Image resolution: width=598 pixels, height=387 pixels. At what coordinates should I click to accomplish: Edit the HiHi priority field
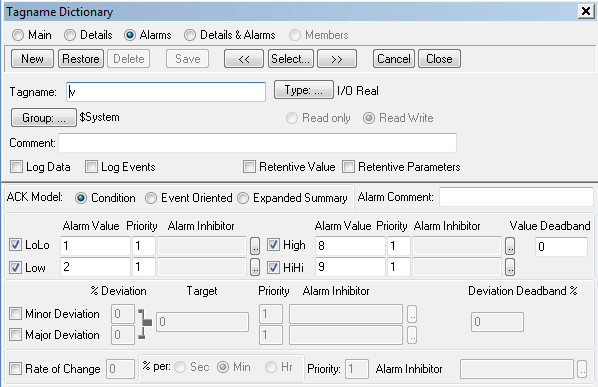coord(399,267)
